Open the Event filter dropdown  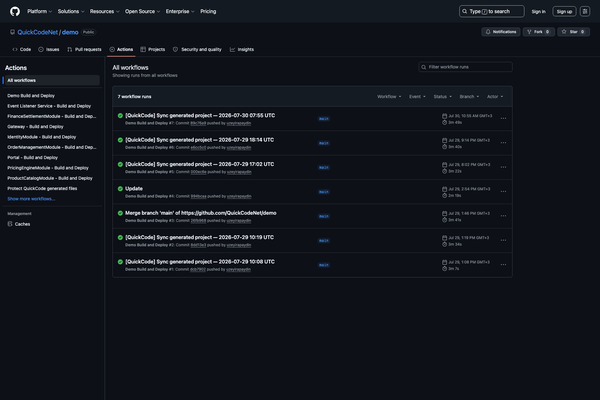tap(417, 97)
